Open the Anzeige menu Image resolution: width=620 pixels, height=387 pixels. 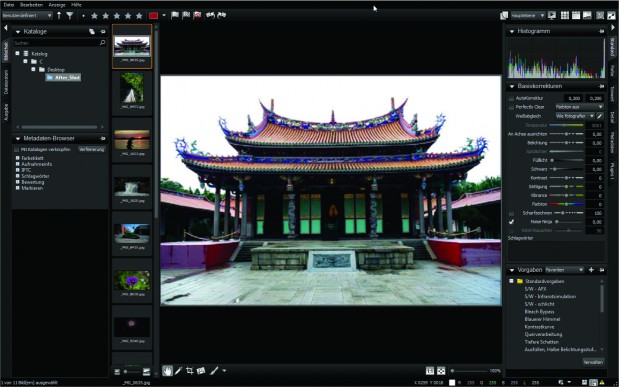pyautogui.click(x=57, y=5)
